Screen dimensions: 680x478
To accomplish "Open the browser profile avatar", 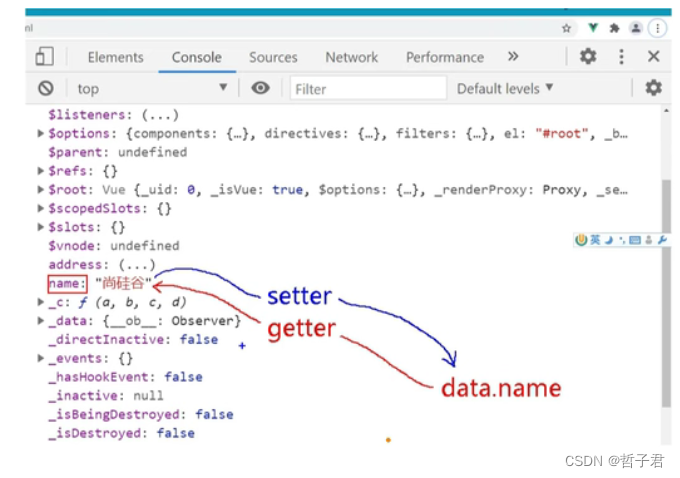I will pos(636,29).
